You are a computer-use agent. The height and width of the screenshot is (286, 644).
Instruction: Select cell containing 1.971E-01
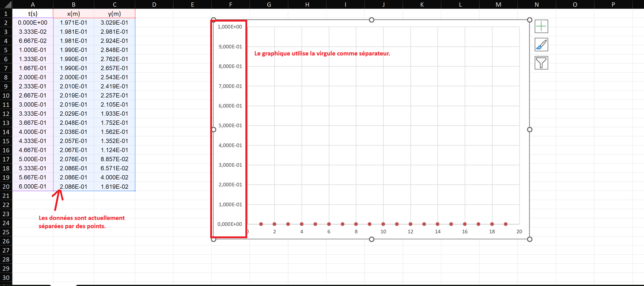(x=74, y=22)
